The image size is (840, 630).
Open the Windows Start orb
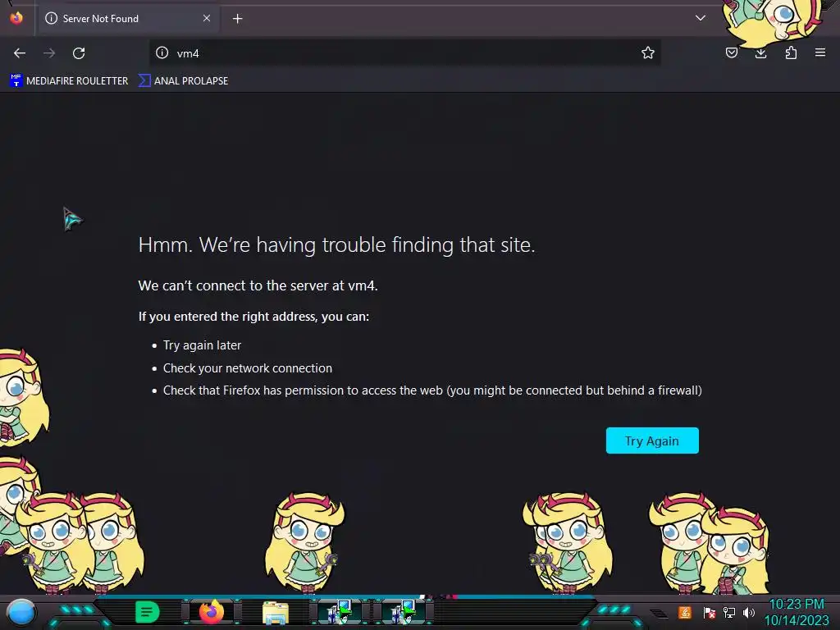pos(21,612)
